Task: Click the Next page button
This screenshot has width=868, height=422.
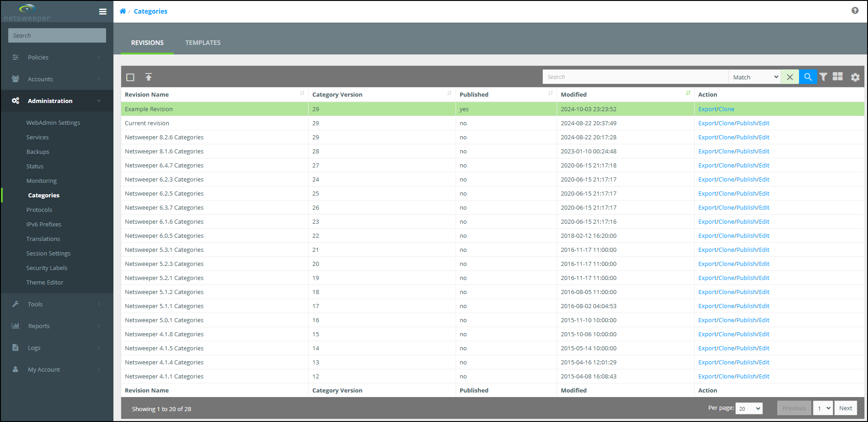Action: click(845, 408)
